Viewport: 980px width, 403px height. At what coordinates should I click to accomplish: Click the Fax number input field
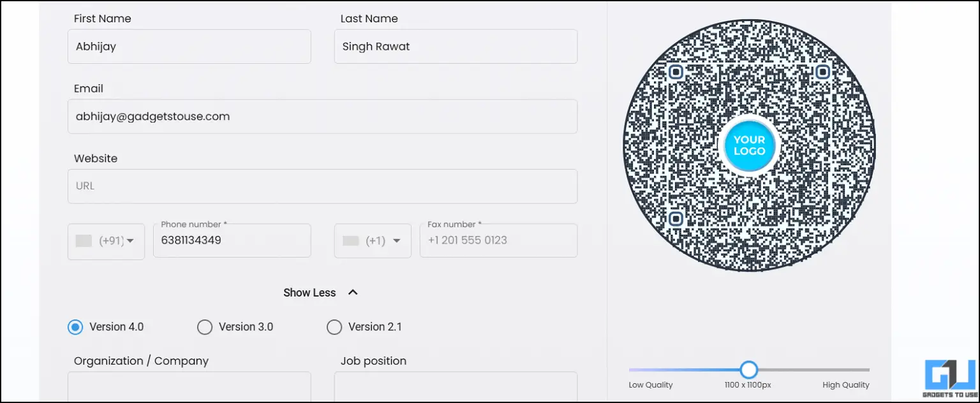[x=498, y=240]
